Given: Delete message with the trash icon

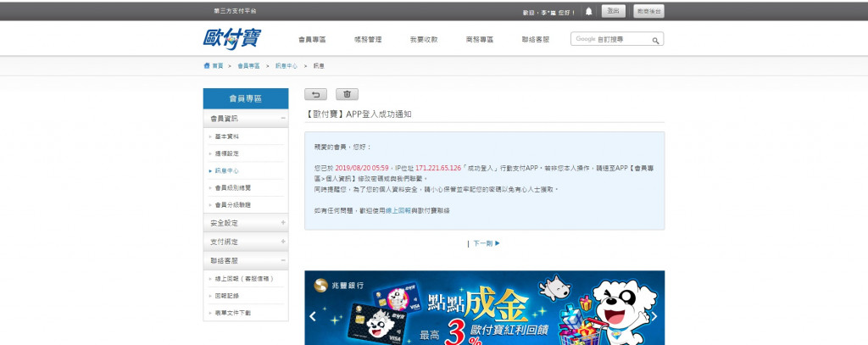Looking at the screenshot, I should [347, 95].
